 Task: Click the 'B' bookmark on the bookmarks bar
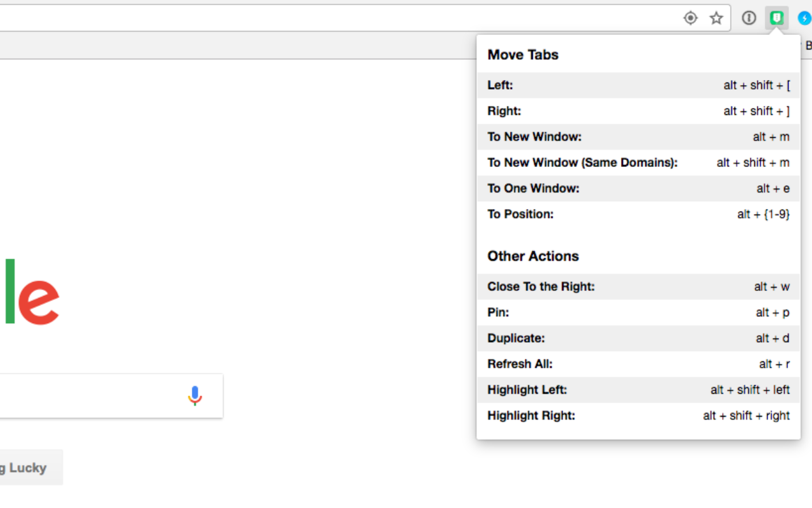808,45
